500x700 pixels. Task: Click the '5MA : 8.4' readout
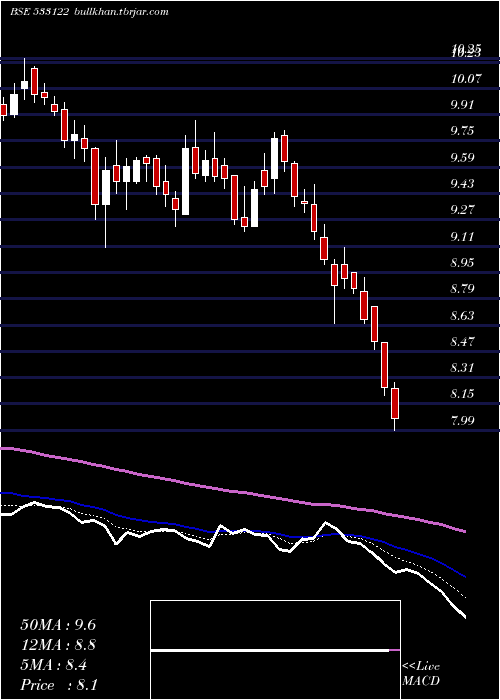point(54,665)
